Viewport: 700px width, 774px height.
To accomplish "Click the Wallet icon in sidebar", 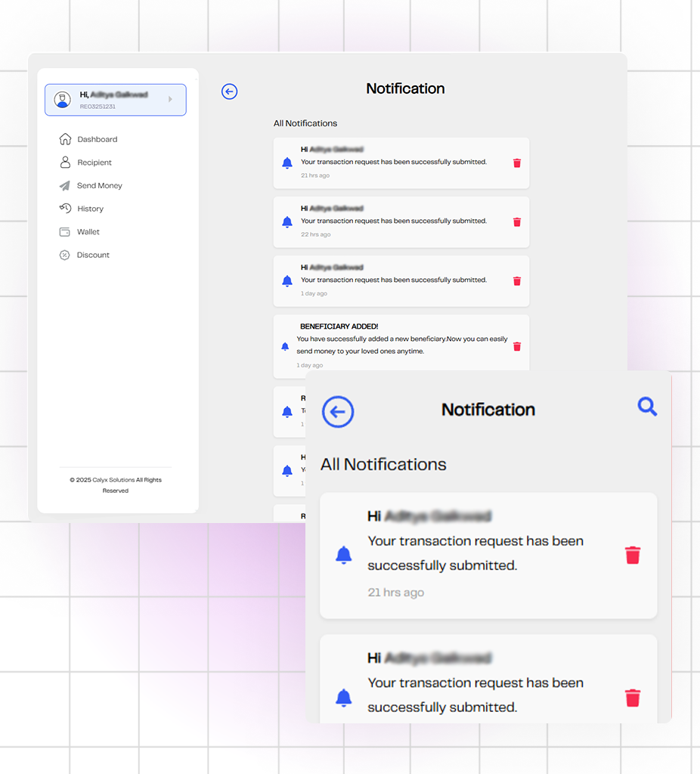I will [65, 231].
